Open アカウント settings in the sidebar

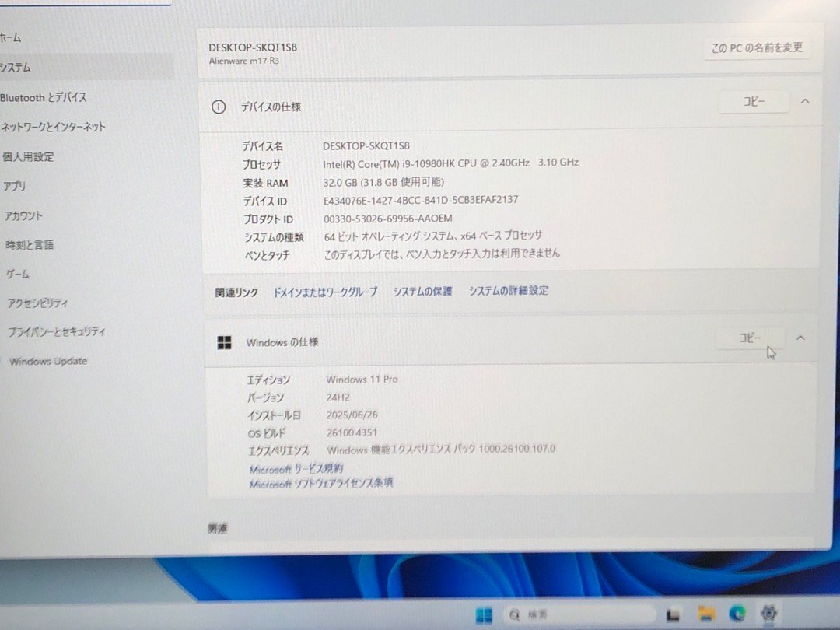(23, 216)
